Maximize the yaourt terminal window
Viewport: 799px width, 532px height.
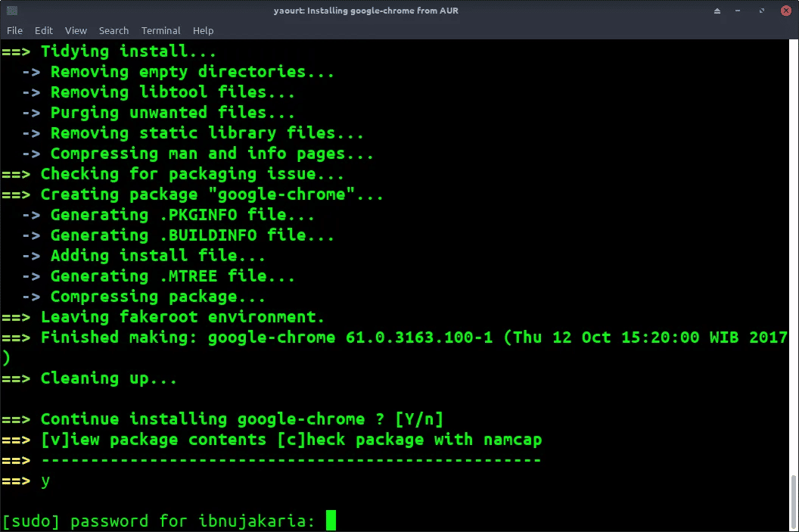tap(762, 11)
